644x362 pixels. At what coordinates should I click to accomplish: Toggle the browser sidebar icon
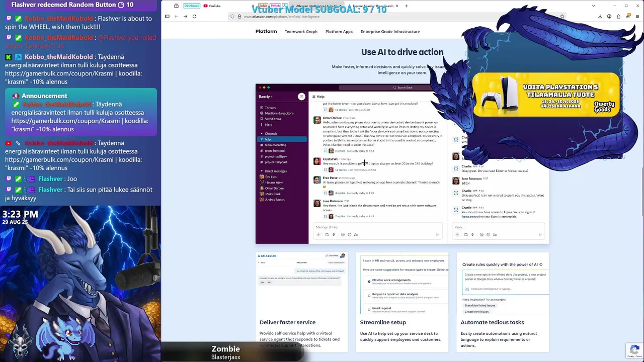pos(167,16)
